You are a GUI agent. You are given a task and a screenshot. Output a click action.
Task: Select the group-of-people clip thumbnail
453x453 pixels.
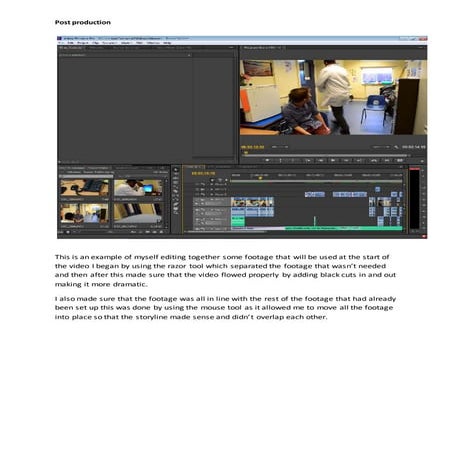(85, 213)
